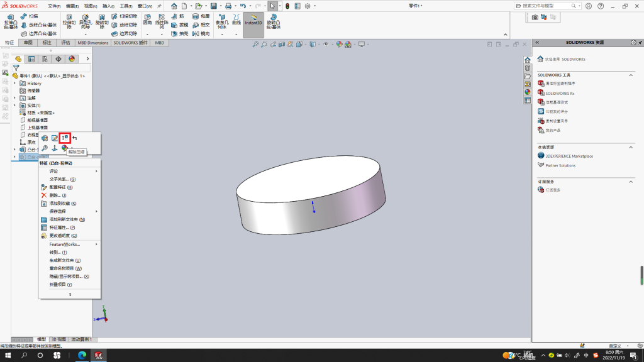The height and width of the screenshot is (362, 644).
Task: Open the Windows Start menu
Action: click(8, 356)
